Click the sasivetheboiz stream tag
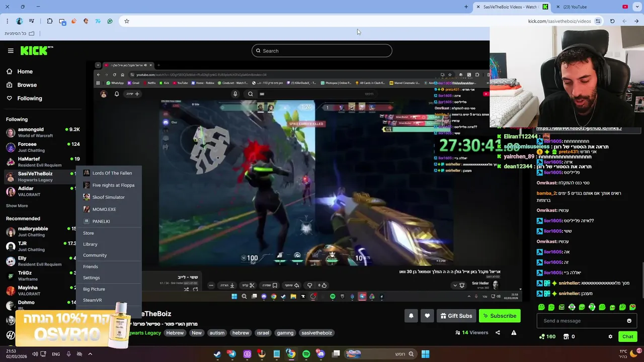The height and width of the screenshot is (362, 644). pyautogui.click(x=317, y=333)
